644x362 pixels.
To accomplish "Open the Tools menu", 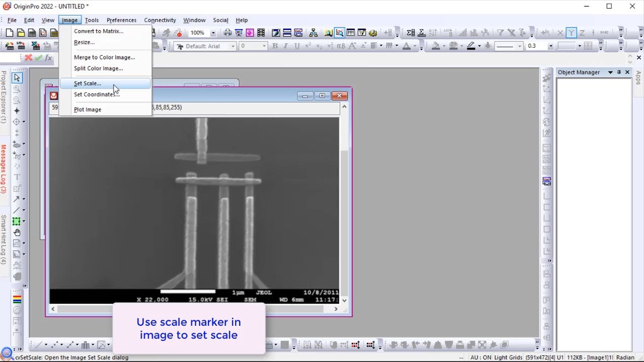I will 92,20.
